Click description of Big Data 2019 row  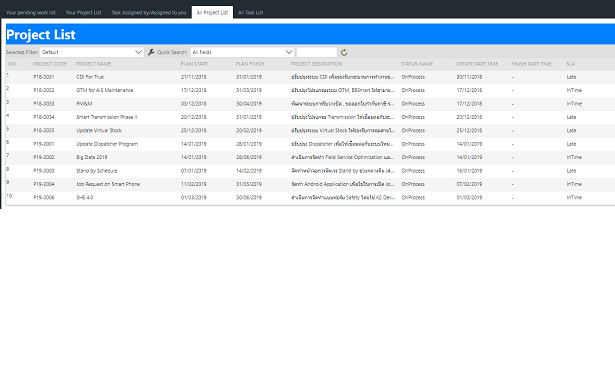342,157
